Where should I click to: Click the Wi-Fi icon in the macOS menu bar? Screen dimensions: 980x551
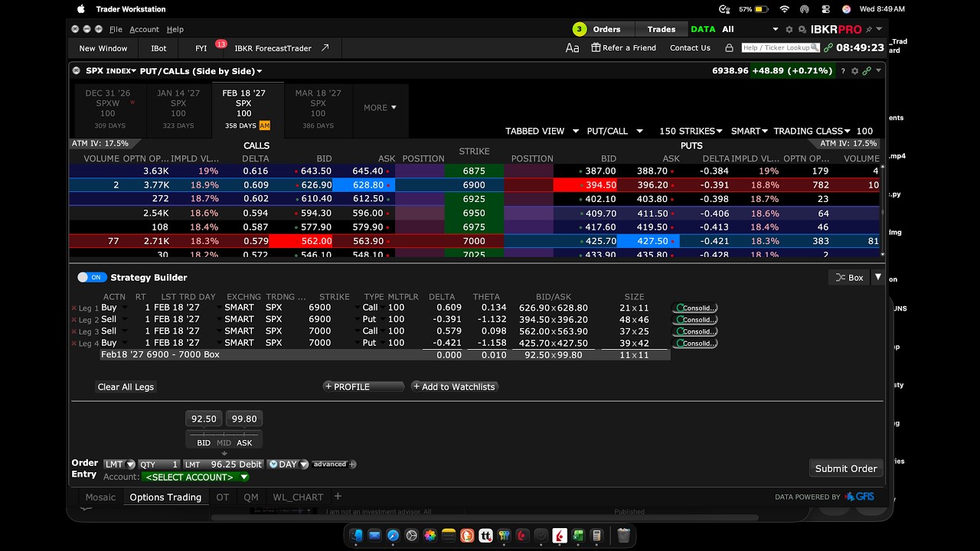click(x=784, y=9)
